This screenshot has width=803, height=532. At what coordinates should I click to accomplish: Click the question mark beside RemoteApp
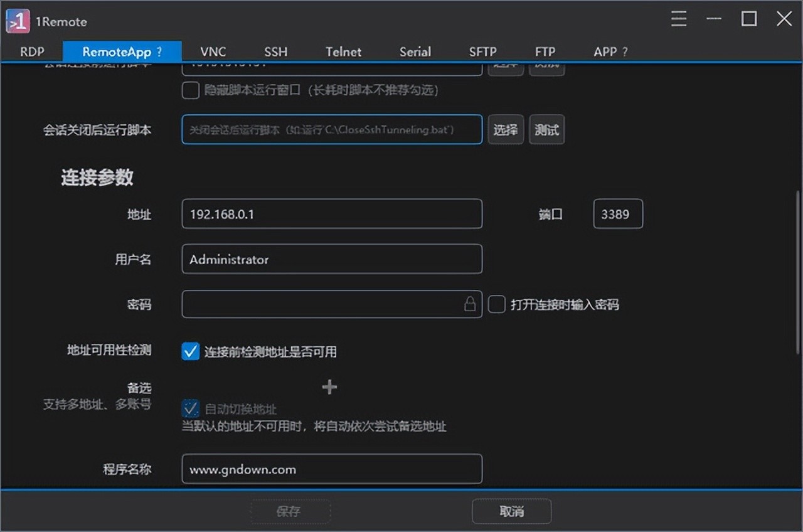pos(159,51)
